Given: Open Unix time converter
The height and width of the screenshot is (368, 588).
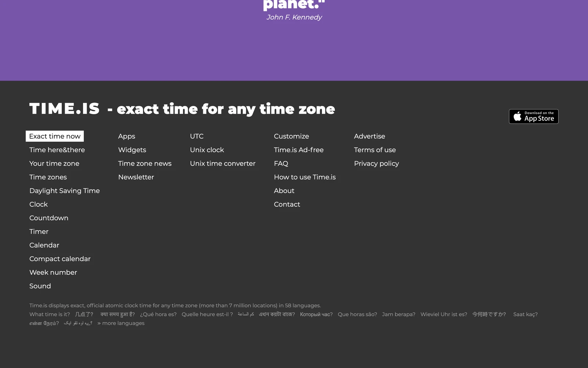Looking at the screenshot, I should (223, 163).
